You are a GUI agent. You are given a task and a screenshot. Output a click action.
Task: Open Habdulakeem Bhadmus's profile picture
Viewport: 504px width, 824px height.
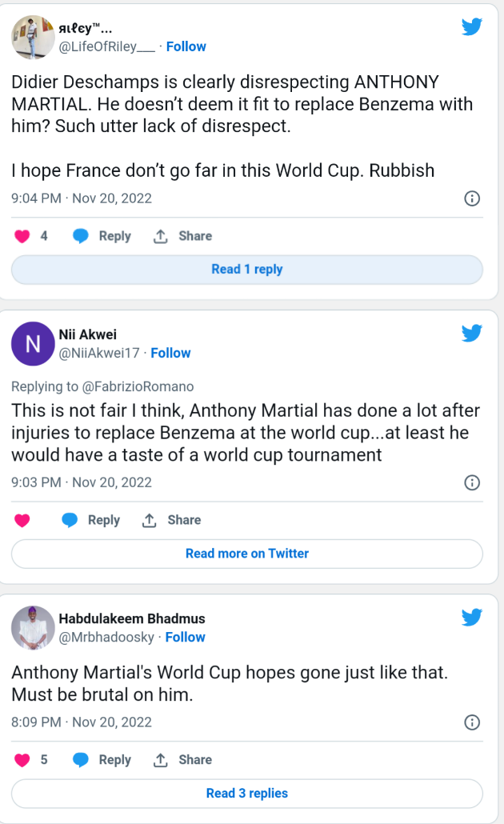click(33, 627)
